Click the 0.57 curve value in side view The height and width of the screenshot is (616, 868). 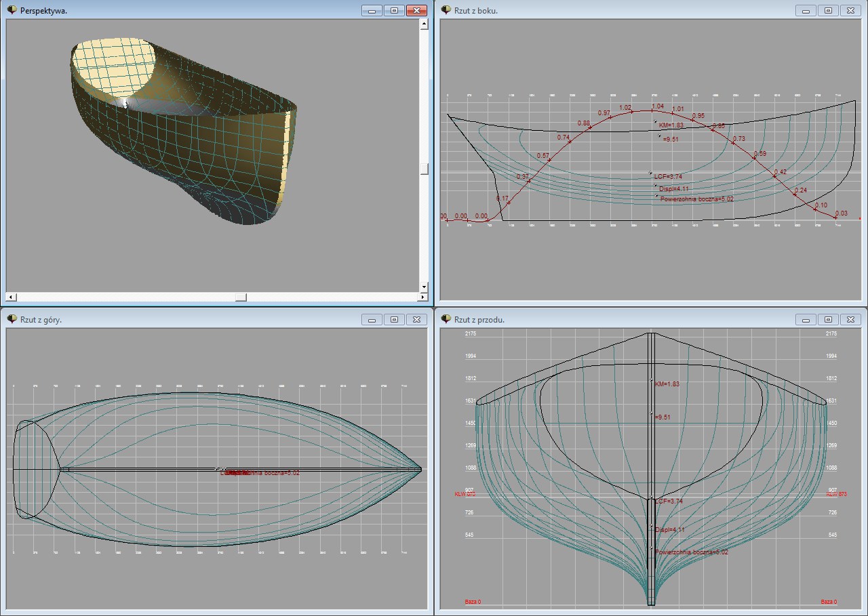coord(543,156)
